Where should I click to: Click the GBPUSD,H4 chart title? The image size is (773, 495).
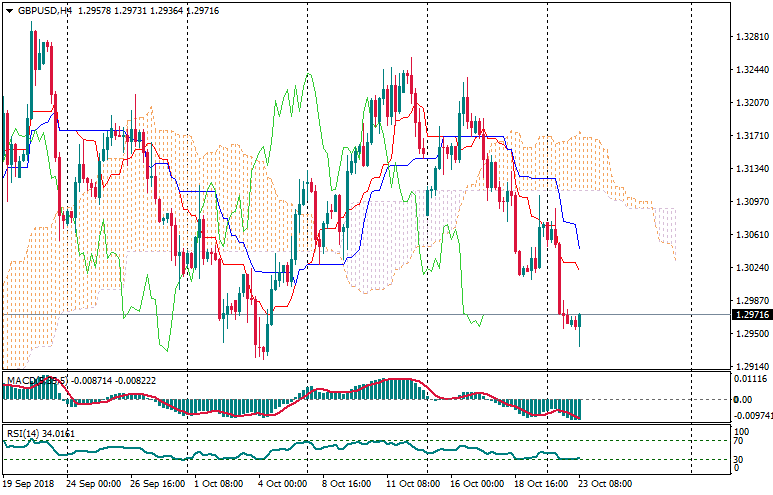coord(44,9)
